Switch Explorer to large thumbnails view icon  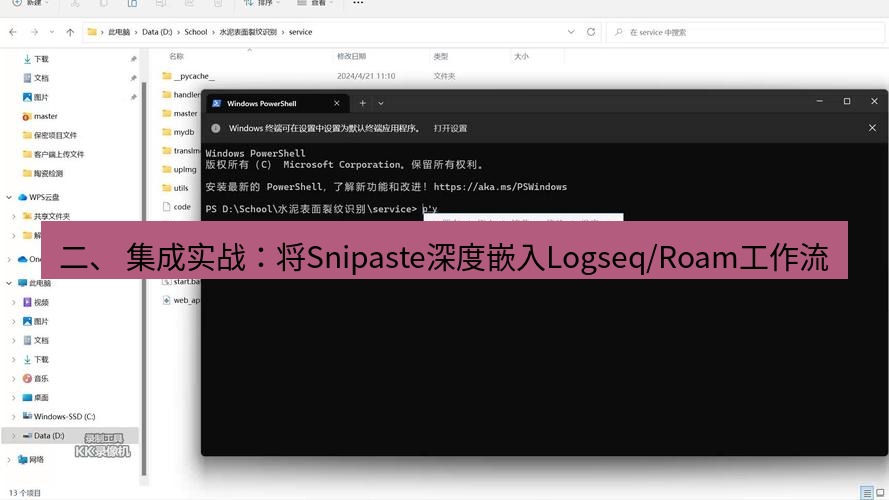pyautogui.click(x=880, y=493)
